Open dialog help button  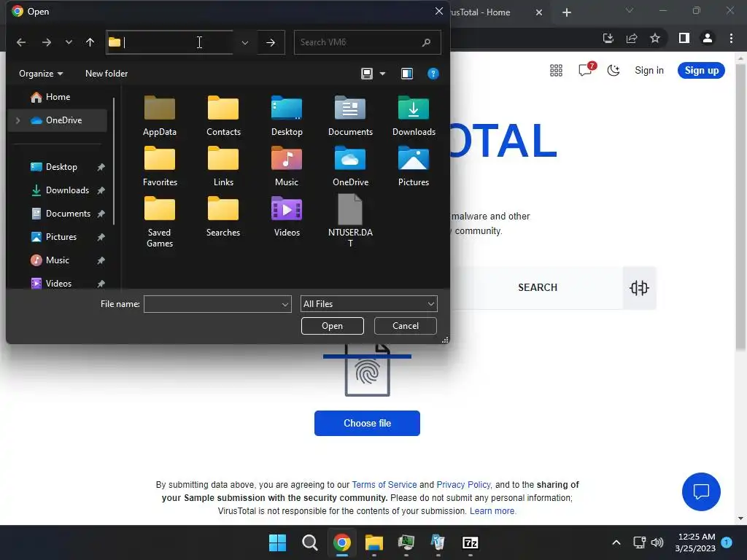point(433,74)
